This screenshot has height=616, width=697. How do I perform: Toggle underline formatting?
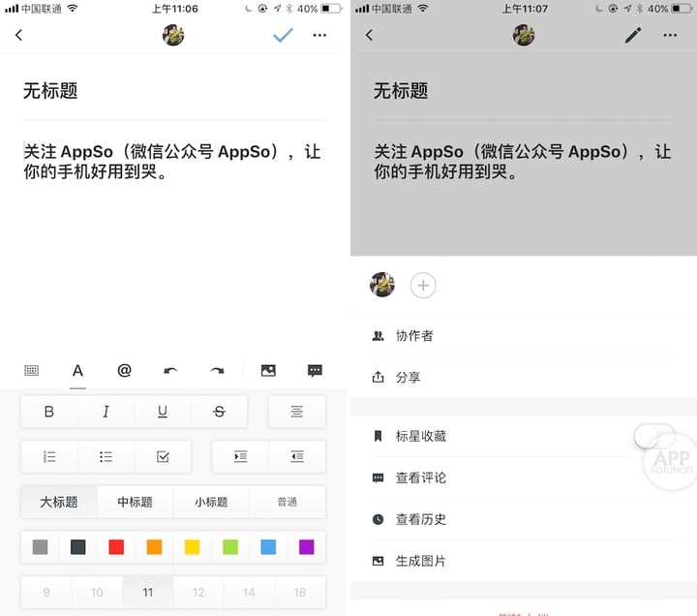point(163,412)
